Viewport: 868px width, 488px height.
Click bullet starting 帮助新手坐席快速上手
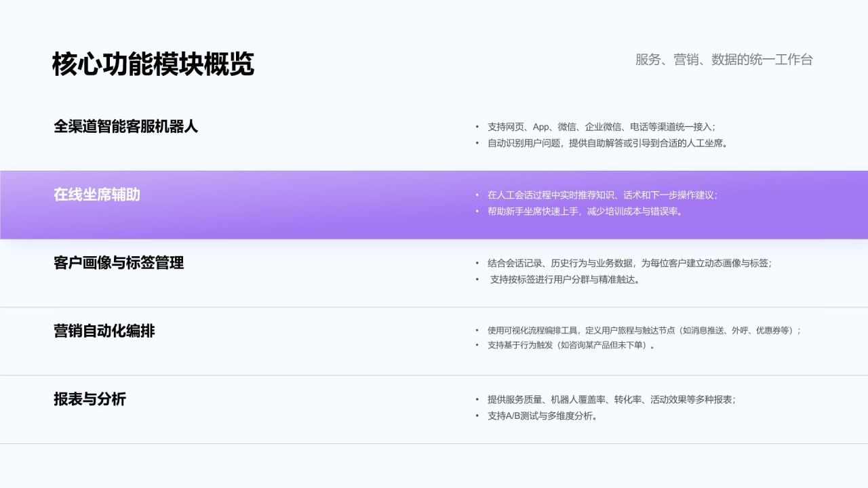[585, 211]
